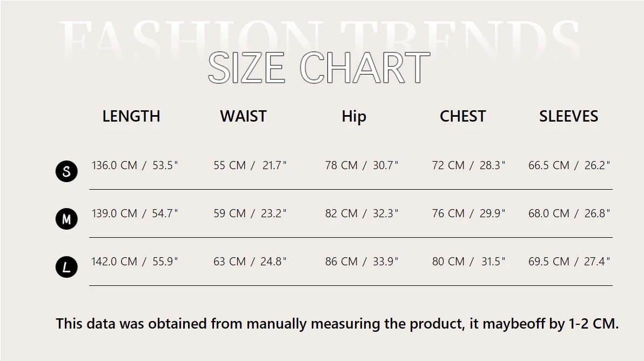Viewport: 644px width, 361px height.
Task: Select the CHEST column header
Action: pos(463,116)
